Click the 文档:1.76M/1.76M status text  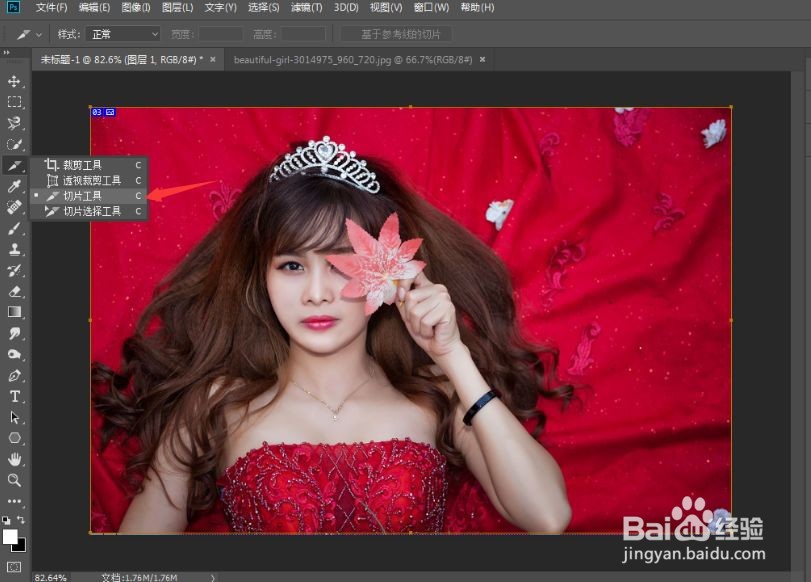(139, 577)
